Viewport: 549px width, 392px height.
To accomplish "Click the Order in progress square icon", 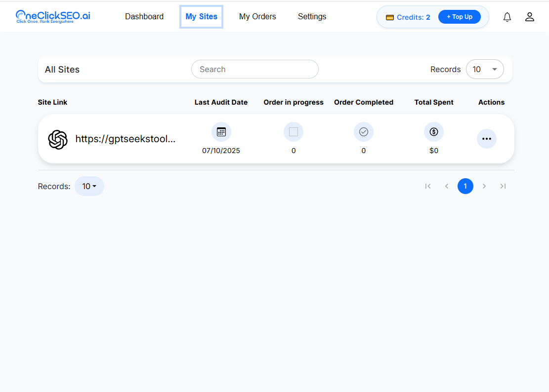I will pos(294,132).
